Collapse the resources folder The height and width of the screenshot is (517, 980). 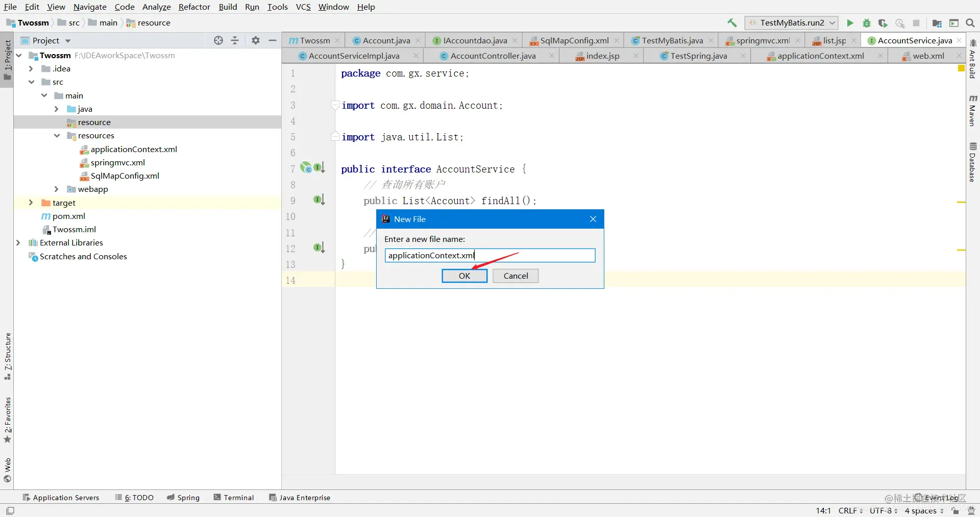click(x=57, y=135)
